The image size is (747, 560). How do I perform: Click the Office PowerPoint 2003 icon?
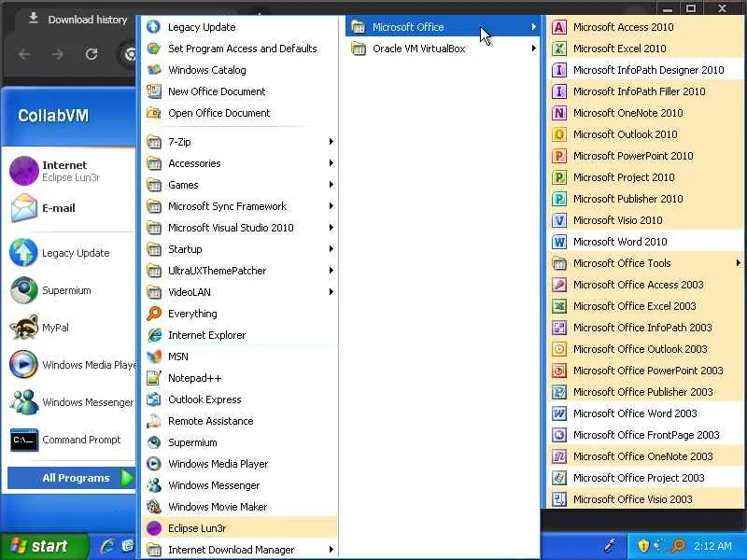[x=558, y=371]
